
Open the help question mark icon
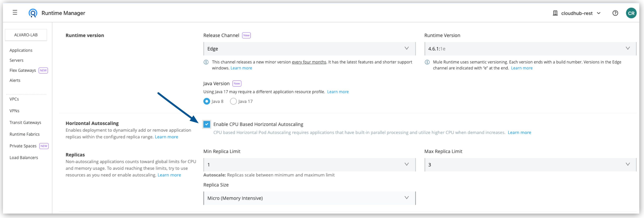[615, 13]
